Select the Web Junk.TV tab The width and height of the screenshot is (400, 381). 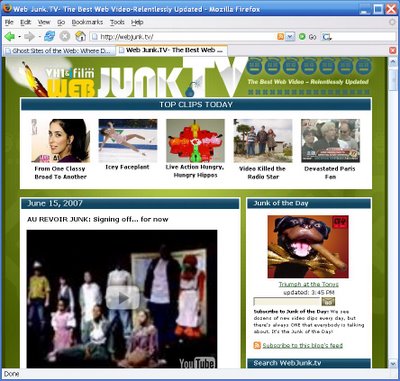[172, 50]
